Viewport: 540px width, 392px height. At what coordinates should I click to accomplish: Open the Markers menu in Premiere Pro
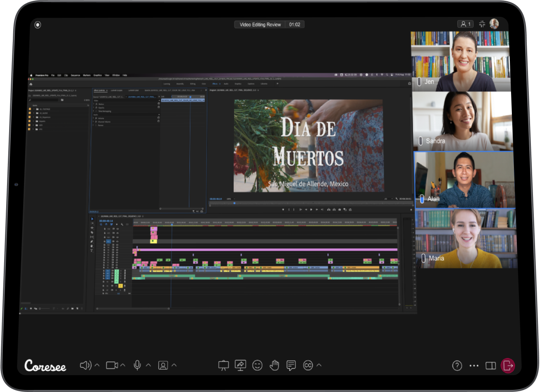[x=87, y=75]
